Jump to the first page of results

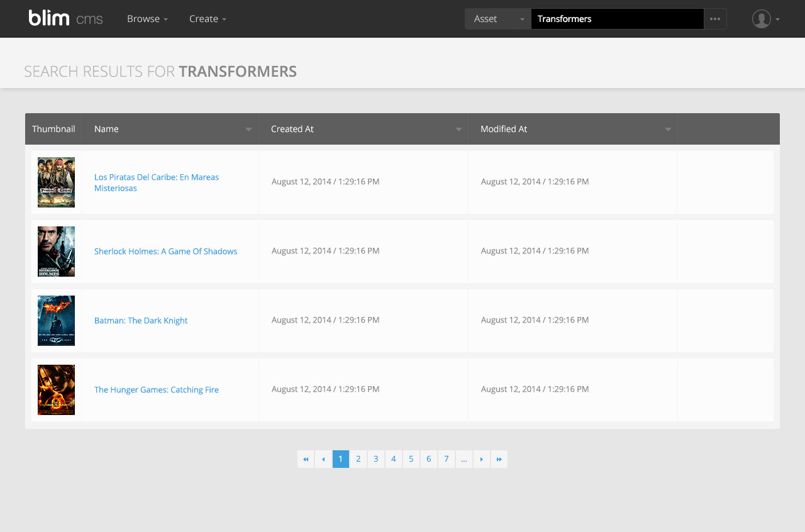306,459
